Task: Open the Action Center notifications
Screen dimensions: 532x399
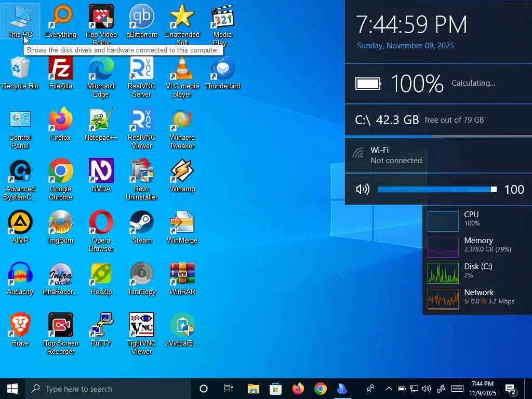Action: pos(511,390)
